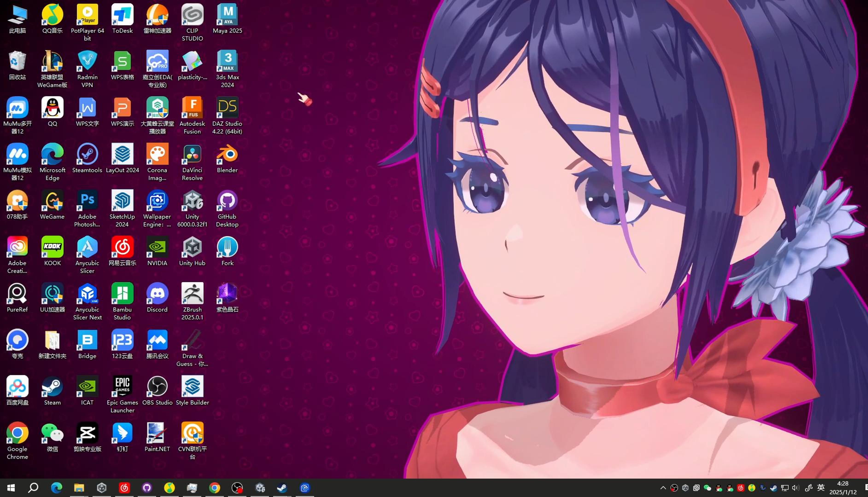Open the Microsoft Edge desktop shortcut
Viewport: 868px width, 497px height.
tap(52, 162)
